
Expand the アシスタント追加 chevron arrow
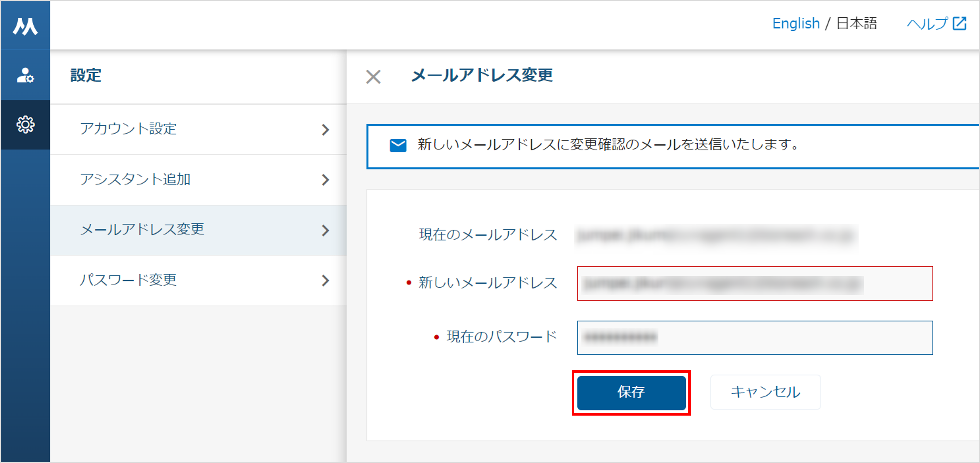(325, 180)
